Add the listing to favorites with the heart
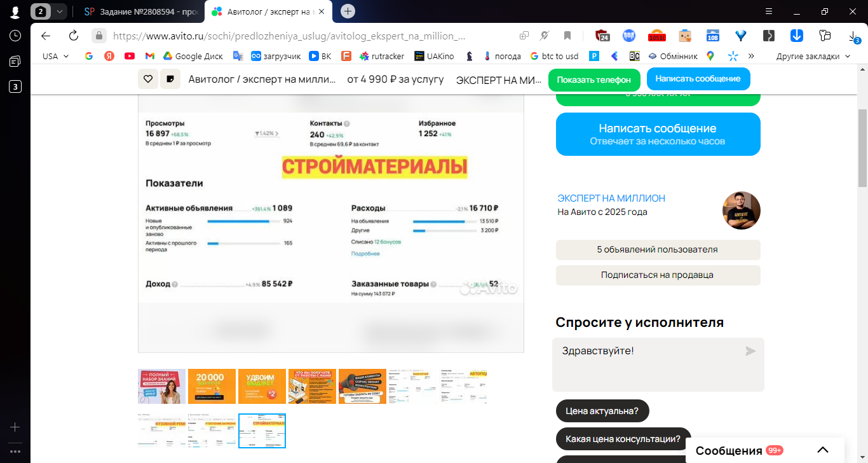 (x=148, y=79)
